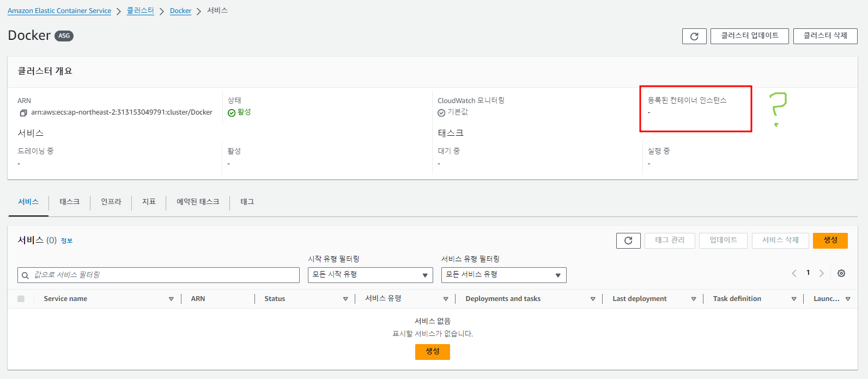The image size is (868, 379).
Task: Switch to the 예약된 태스크 tab
Action: 198,202
